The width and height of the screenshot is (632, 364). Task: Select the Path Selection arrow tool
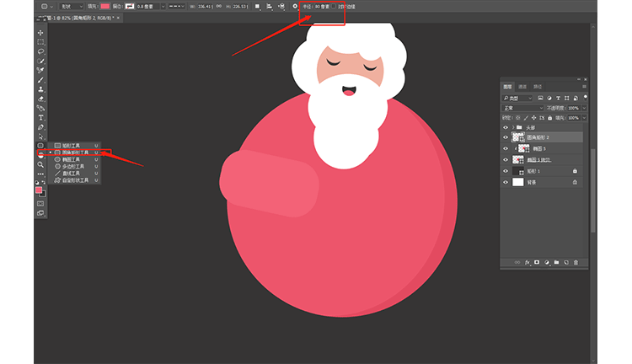click(40, 136)
